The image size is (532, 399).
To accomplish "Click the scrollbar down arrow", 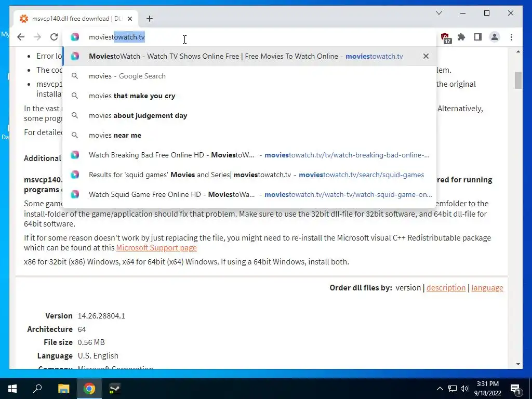I will point(518,364).
